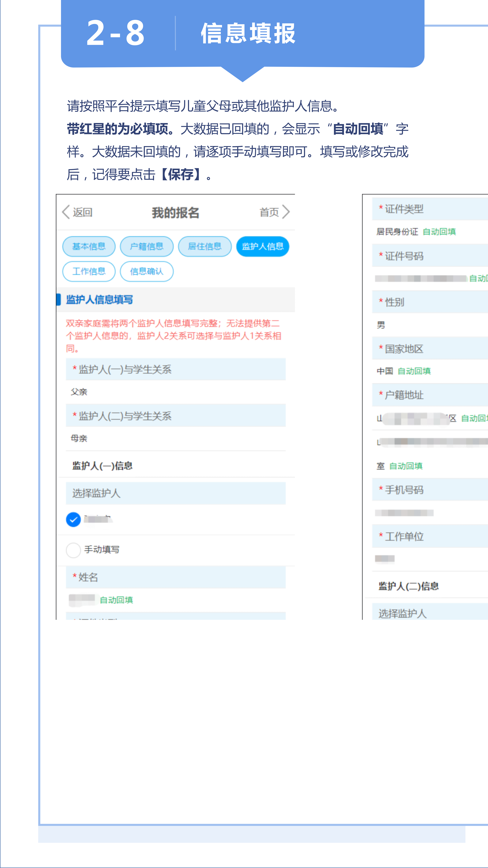Screen dimensions: 488x868
Task: Tap the 返回 back link
Action: (82, 212)
